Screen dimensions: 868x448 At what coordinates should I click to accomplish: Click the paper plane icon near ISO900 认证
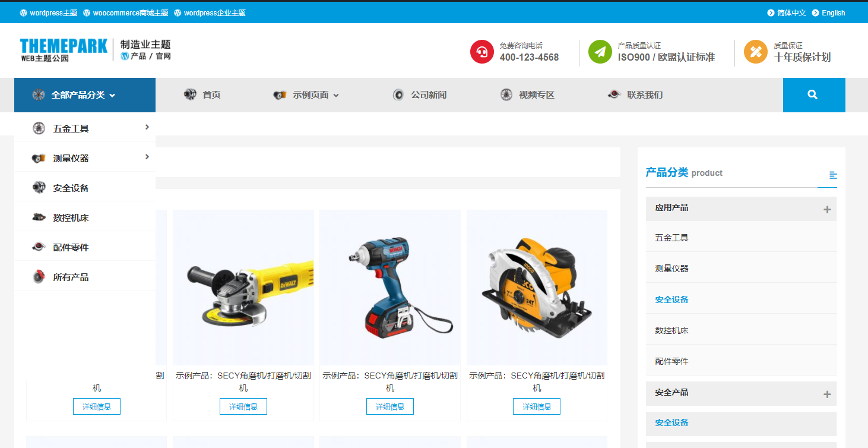click(x=600, y=52)
